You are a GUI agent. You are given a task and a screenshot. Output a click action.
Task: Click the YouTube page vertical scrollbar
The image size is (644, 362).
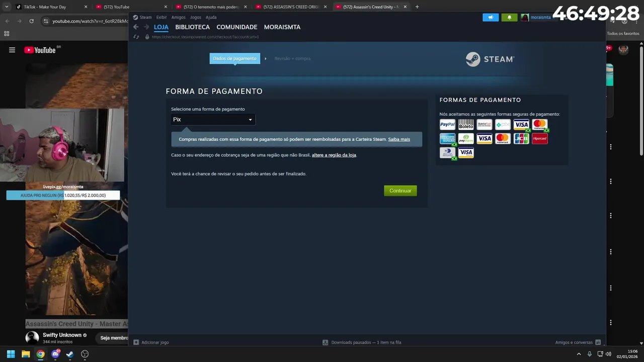pos(641,101)
